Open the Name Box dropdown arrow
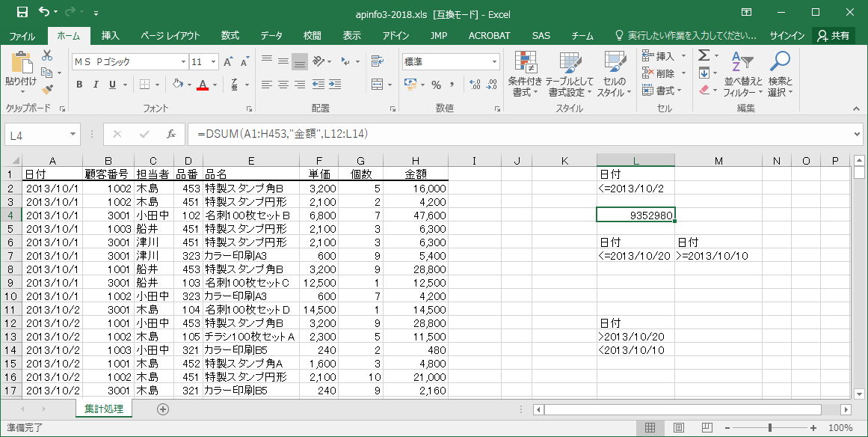Viewport: 868px width, 437px height. coord(73,135)
